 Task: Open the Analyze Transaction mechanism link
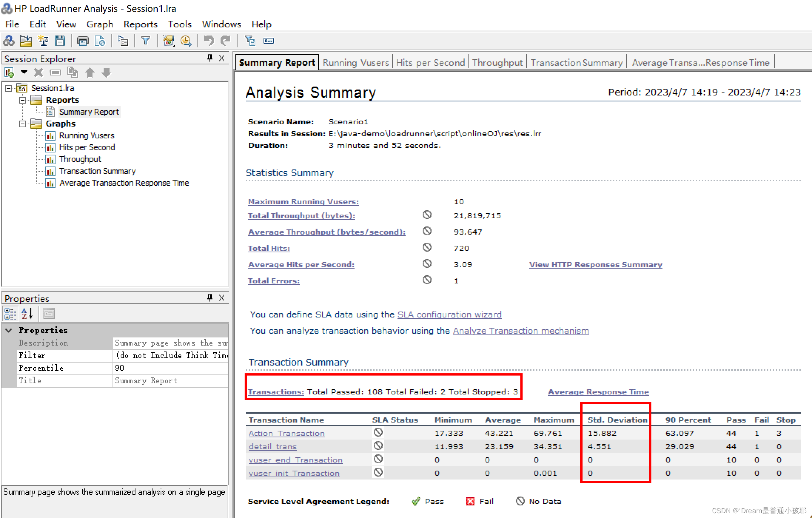coord(521,331)
